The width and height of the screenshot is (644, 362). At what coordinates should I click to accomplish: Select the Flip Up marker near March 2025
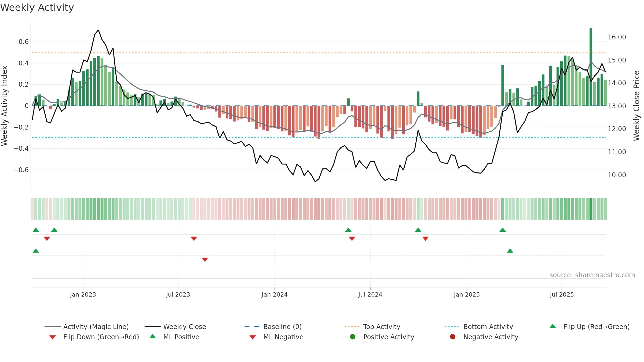tap(503, 230)
